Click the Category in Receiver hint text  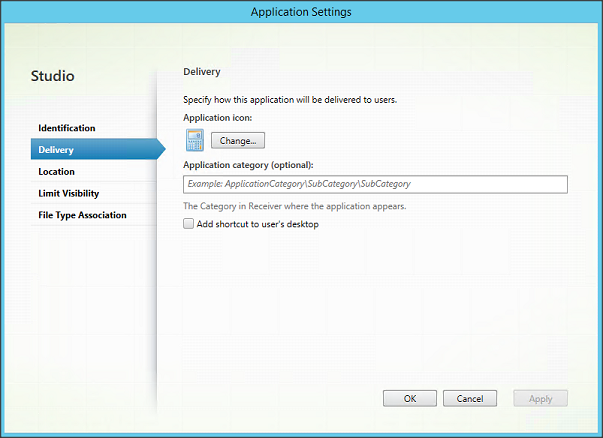[x=295, y=206]
